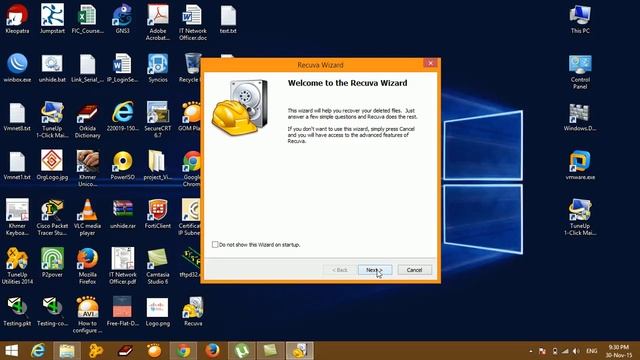
Task: Select the Link_Serial file icon
Action: [x=87, y=68]
